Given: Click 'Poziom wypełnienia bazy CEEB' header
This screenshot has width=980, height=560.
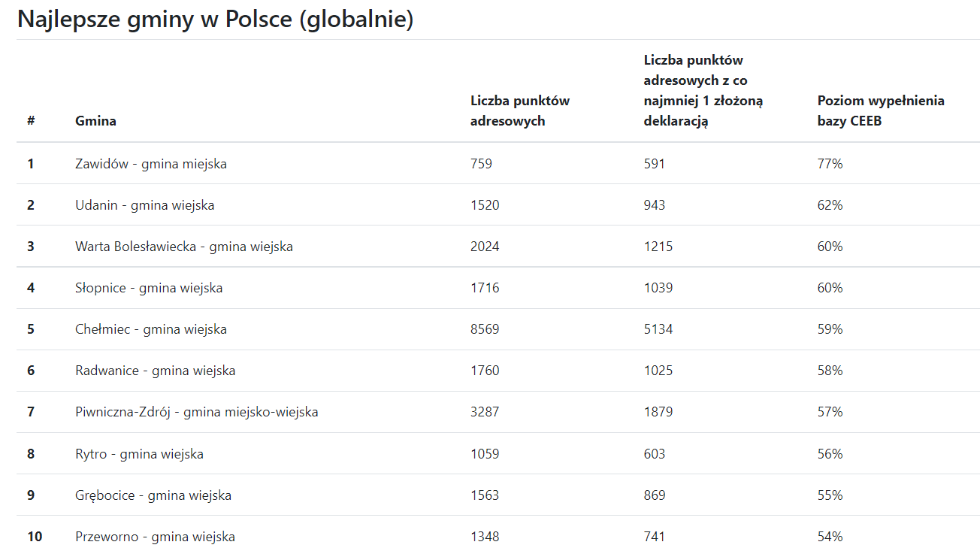Looking at the screenshot, I should click(x=881, y=110).
